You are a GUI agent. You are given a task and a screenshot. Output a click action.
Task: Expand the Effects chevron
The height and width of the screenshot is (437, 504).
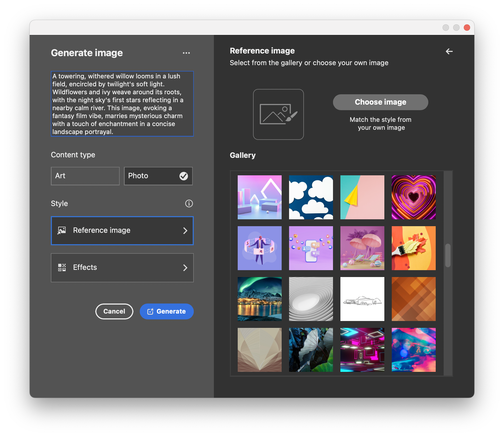[185, 268]
